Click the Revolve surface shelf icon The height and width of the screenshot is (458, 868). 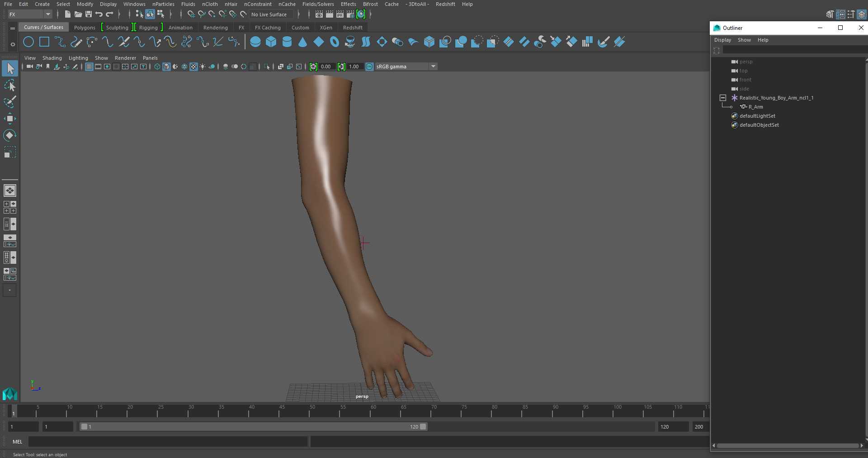350,42
